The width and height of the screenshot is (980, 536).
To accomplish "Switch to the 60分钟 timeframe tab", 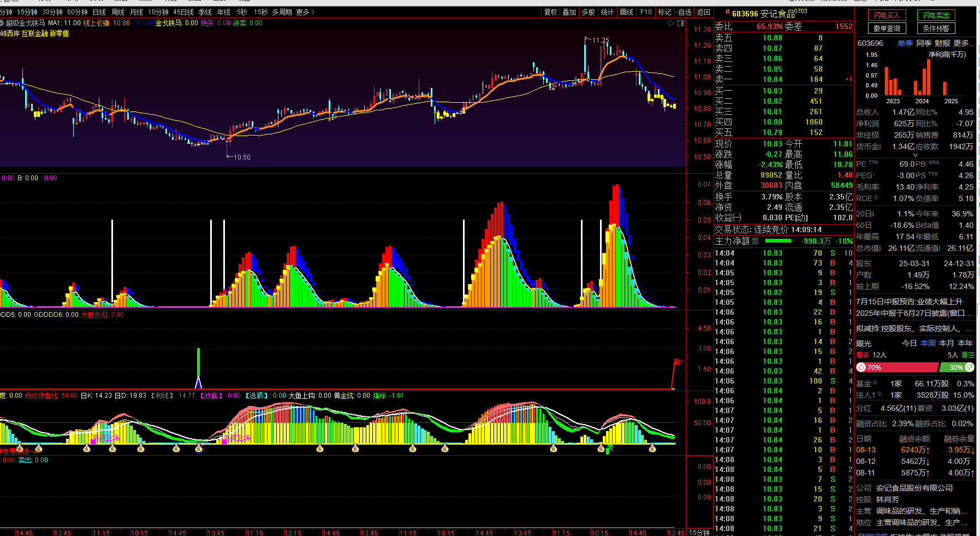I will coord(78,12).
